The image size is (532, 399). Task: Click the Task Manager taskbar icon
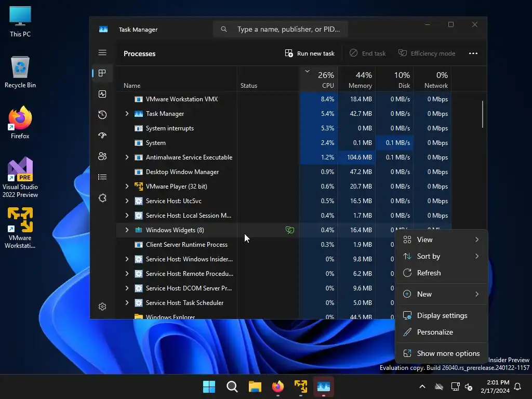[323, 387]
